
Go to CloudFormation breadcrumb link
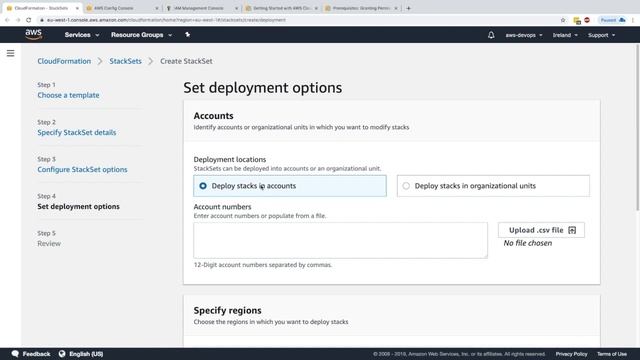click(x=64, y=61)
